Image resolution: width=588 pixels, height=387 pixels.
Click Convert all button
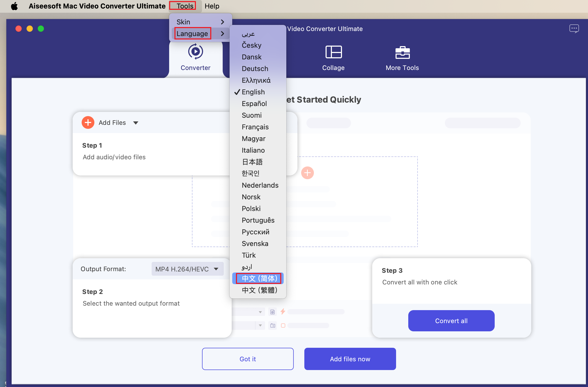(x=451, y=320)
